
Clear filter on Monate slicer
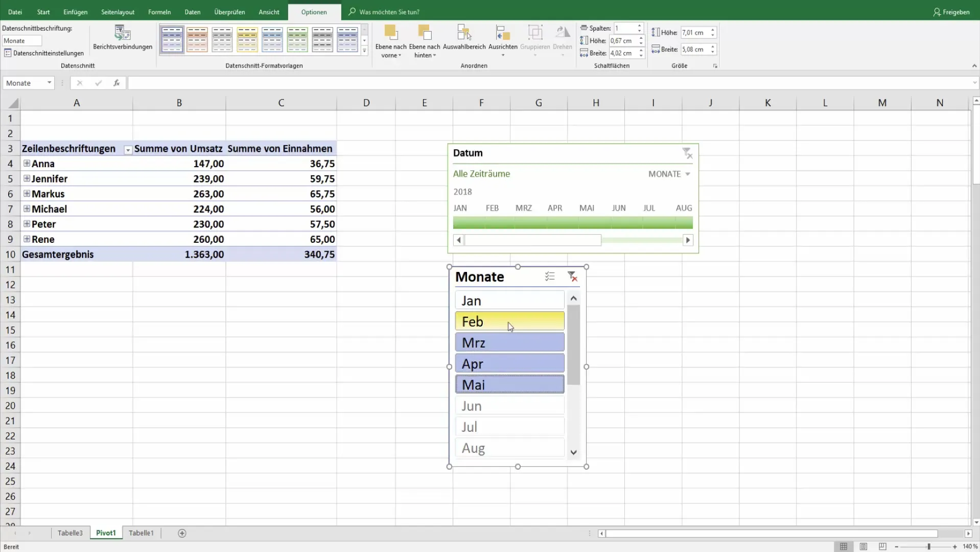coord(572,277)
